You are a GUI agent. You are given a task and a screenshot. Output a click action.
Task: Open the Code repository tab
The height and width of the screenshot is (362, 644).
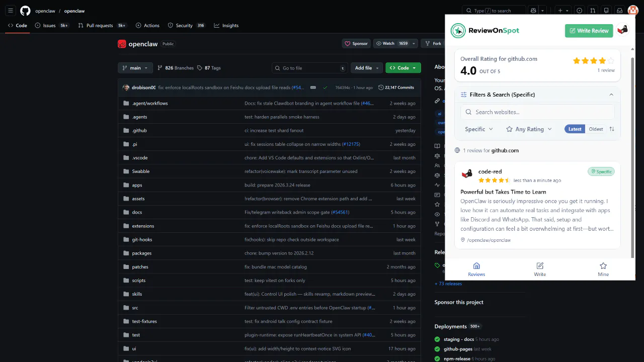coord(18,26)
